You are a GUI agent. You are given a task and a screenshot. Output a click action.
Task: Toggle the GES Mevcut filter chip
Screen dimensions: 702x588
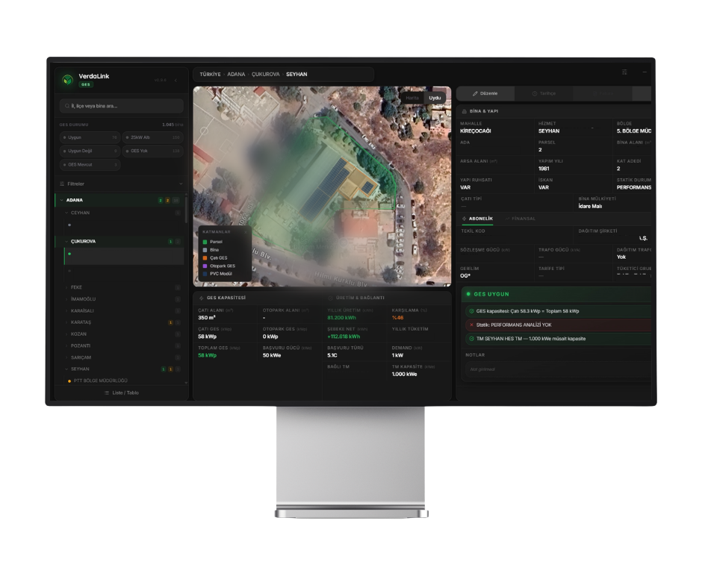click(90, 165)
